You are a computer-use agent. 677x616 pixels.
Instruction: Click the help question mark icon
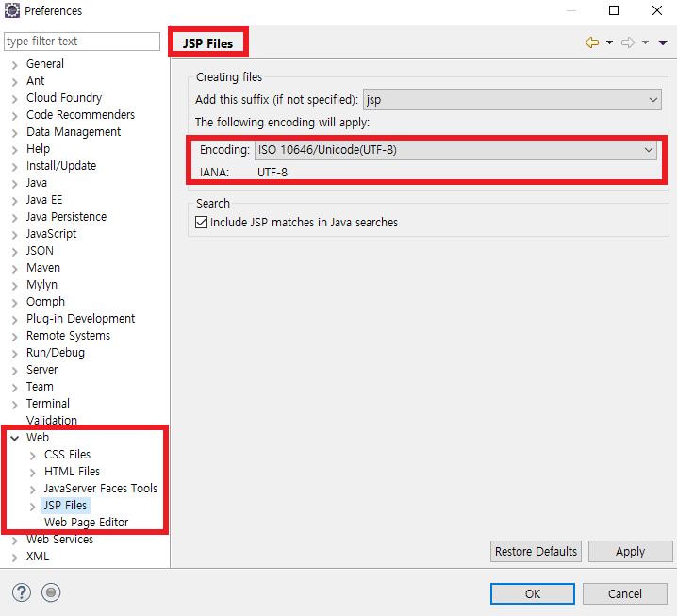pyautogui.click(x=21, y=592)
